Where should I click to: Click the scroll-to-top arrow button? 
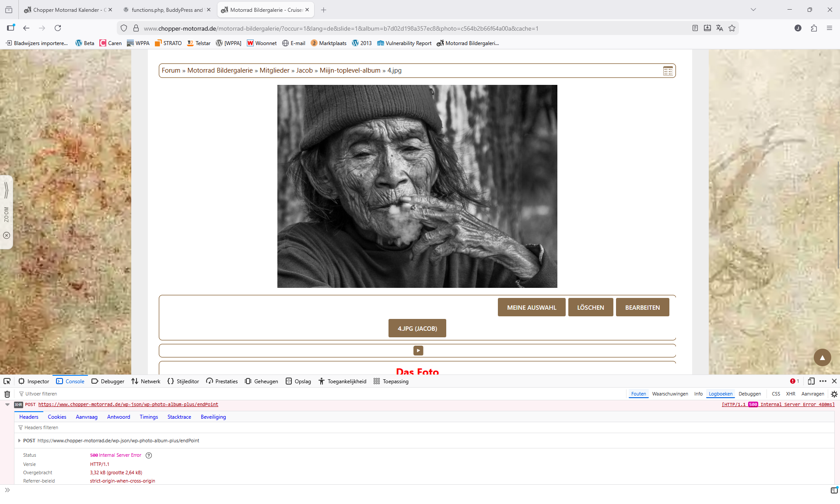pos(822,357)
